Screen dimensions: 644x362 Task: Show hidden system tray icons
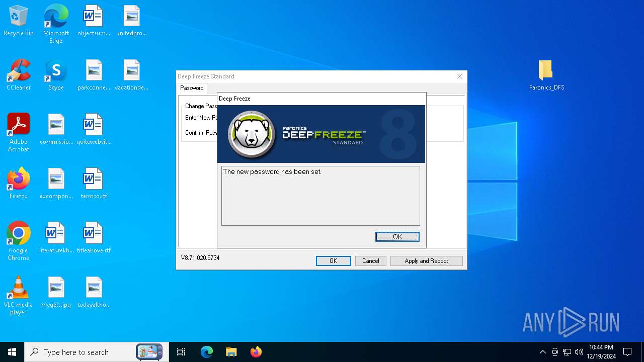[x=542, y=352]
